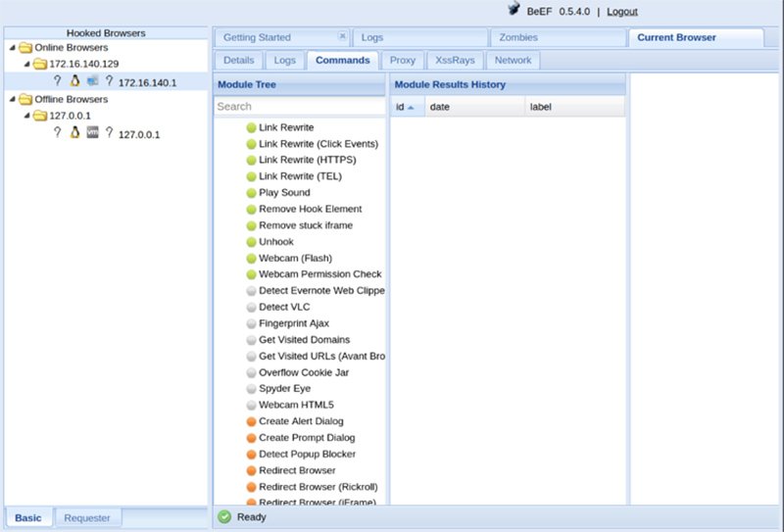Screen dimensions: 784x532
Task: Switch to the Zombies tab
Action: [x=518, y=37]
